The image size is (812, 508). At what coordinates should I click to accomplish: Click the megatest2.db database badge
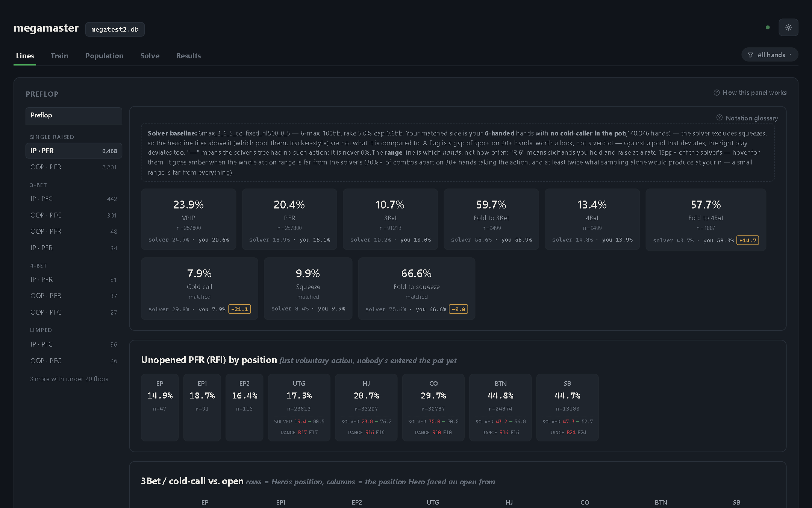pos(115,29)
